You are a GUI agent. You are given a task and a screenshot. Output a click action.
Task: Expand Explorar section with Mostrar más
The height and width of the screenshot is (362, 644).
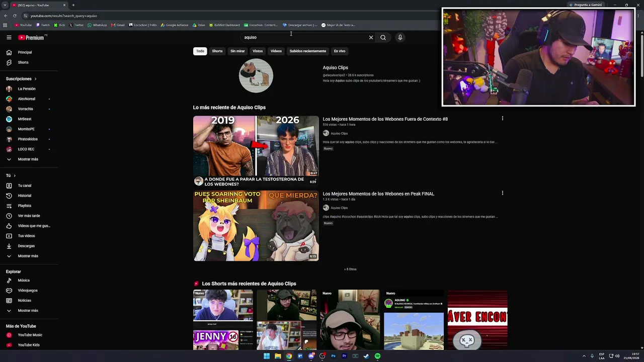coord(28,310)
